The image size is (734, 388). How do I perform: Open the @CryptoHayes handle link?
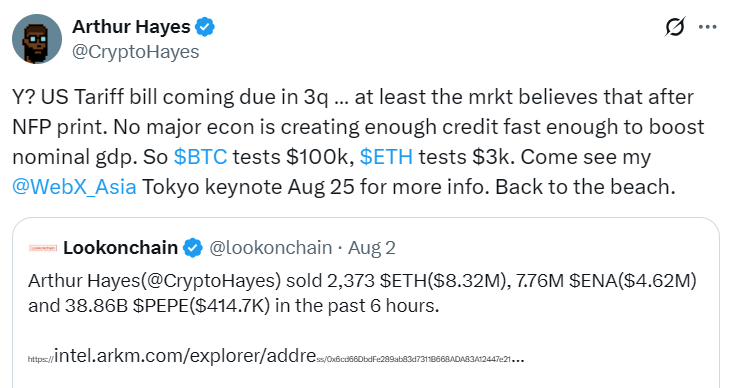pos(135,51)
